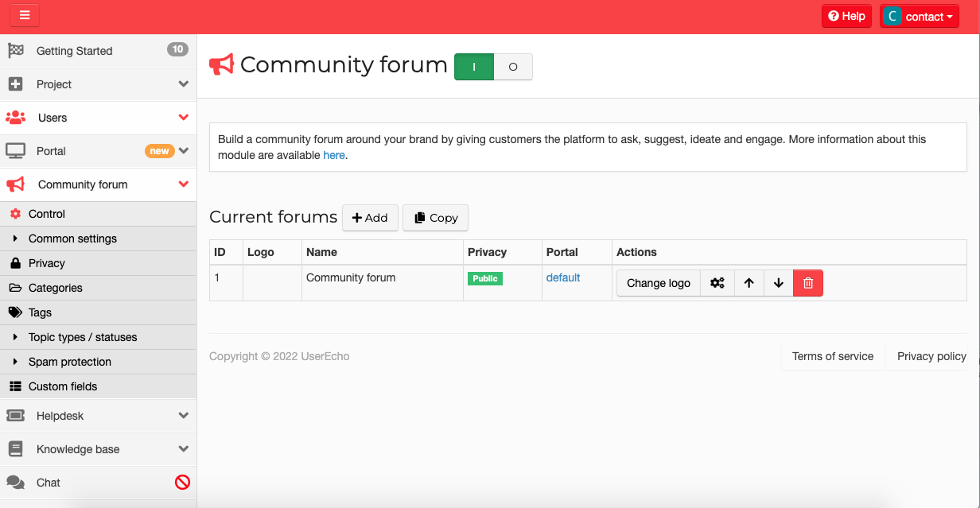980x508 pixels.
Task: Open the 'here' module information link
Action: tap(334, 155)
